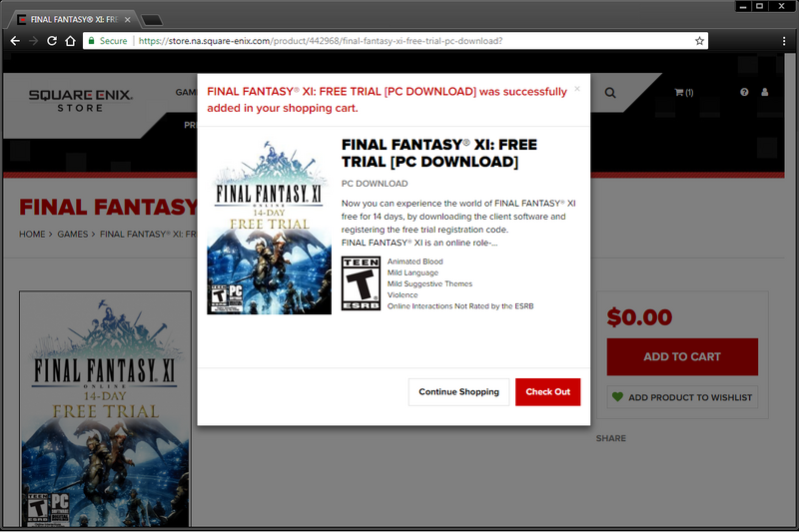Close the added-to-cart popup with X
This screenshot has height=532, width=799.
pos(577,89)
